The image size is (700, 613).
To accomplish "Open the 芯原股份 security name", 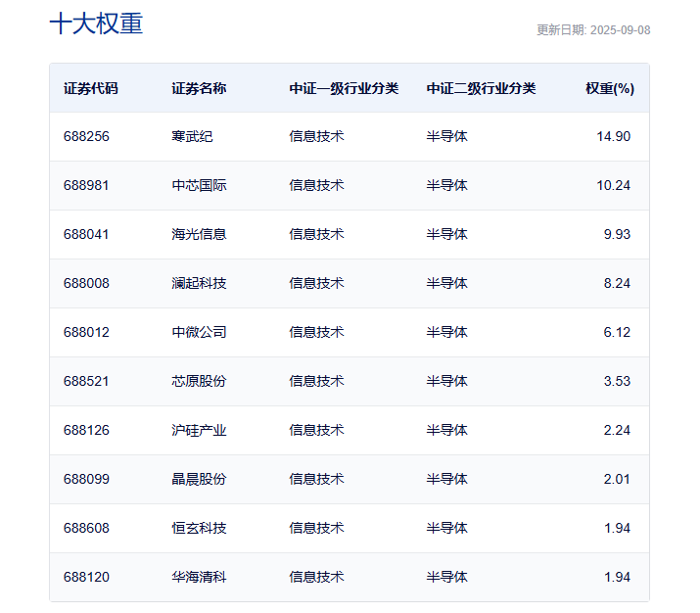I will [199, 381].
